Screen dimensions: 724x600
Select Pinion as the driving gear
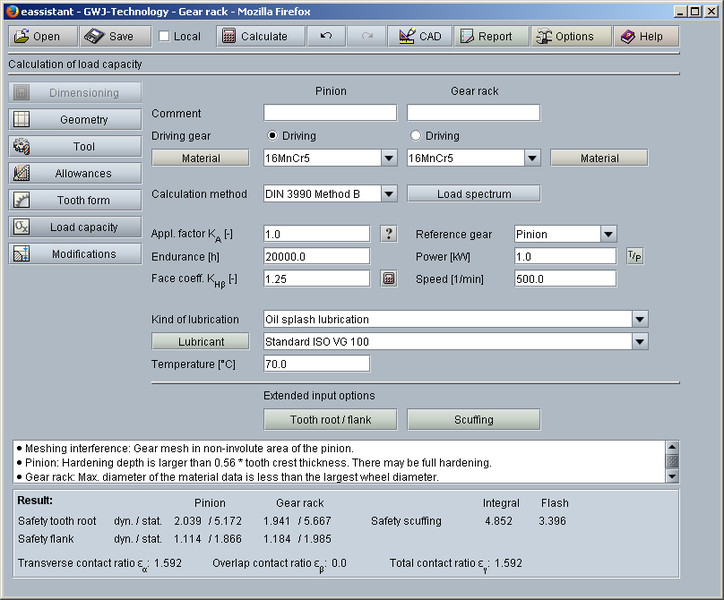click(272, 136)
